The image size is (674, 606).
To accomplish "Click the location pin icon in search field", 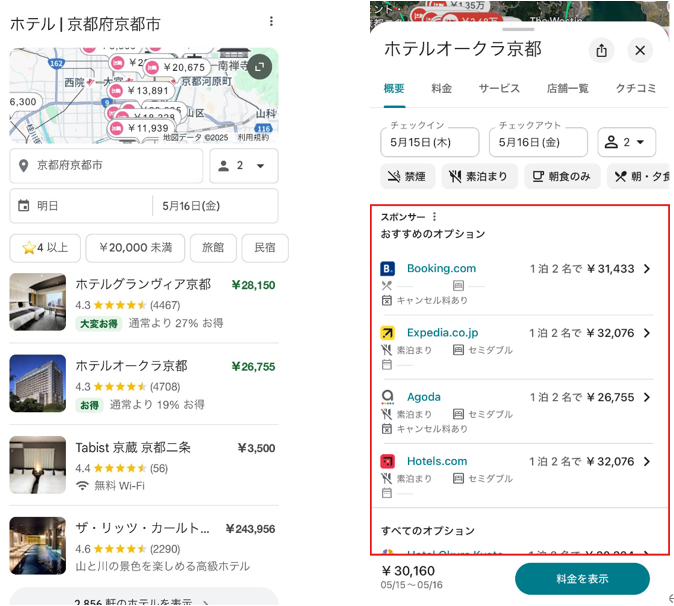I will tap(24, 165).
